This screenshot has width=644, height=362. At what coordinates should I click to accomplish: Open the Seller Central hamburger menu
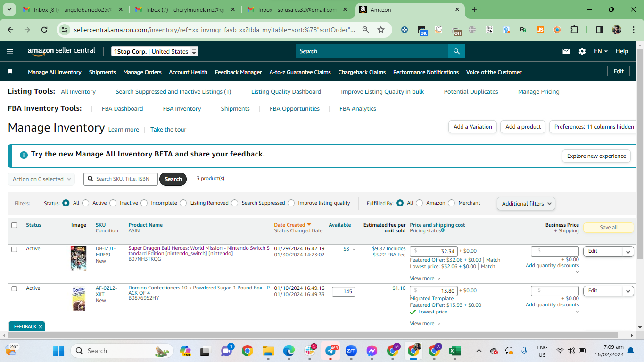pos(10,51)
